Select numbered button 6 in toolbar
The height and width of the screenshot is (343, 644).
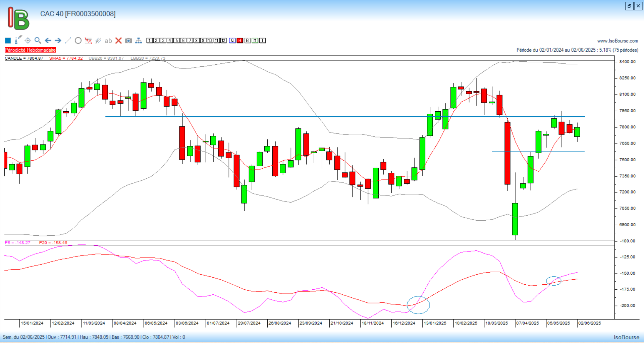[183, 41]
